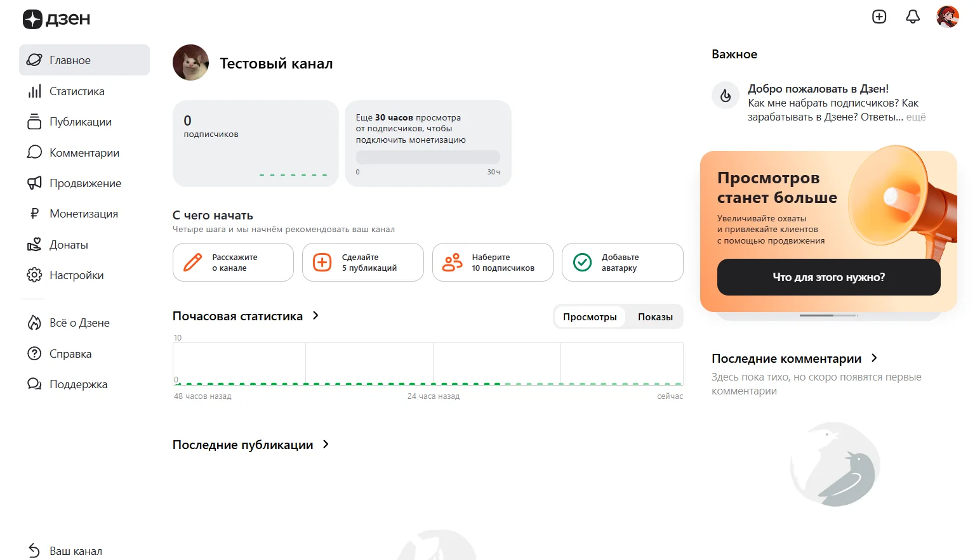Expand welcome text with ещё link
Screen dimensions: 975x560
tap(916, 117)
